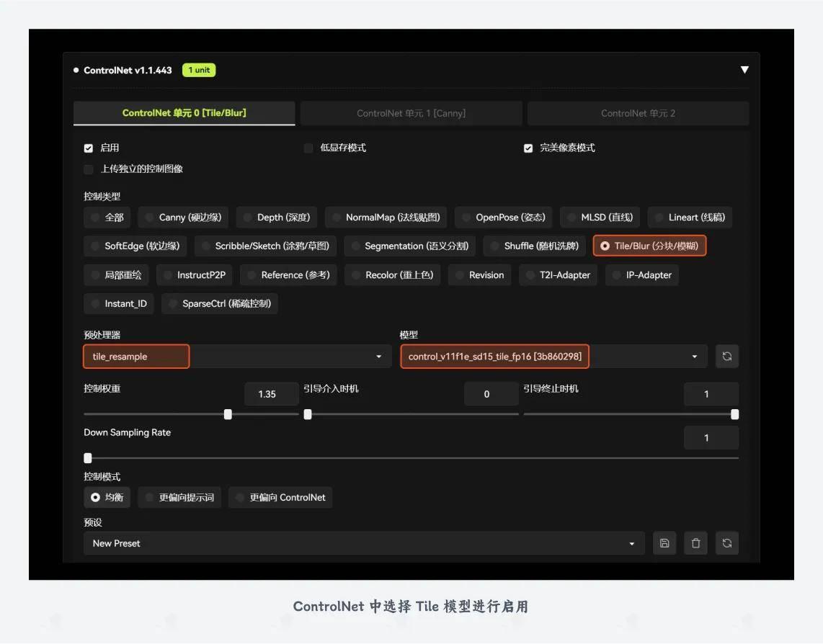Click the green 1 unit badge
The width and height of the screenshot is (823, 644).
click(x=199, y=70)
